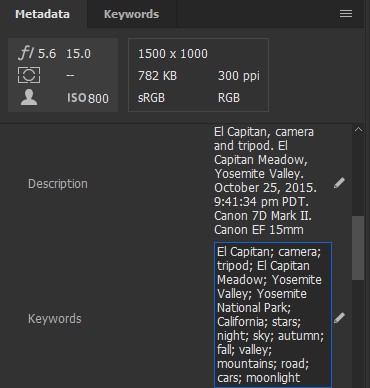Click the 15.0 shutter speed value
Image resolution: width=370 pixels, height=388 pixels.
[78, 54]
